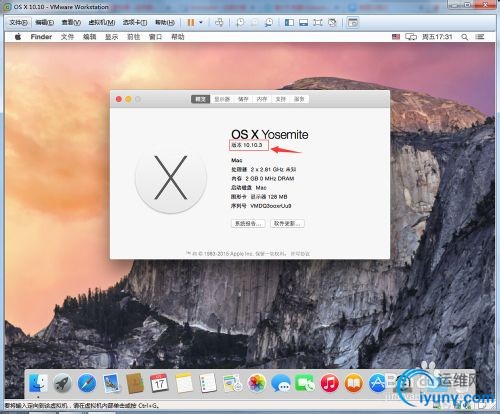Expand the dropdown arrow beside pause button
Image resolution: width=500 pixels, height=414 pixels.
[201, 22]
